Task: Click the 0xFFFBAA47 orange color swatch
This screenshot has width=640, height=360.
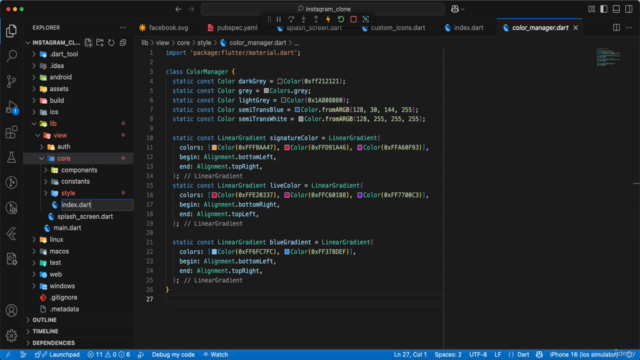Action: click(x=214, y=147)
